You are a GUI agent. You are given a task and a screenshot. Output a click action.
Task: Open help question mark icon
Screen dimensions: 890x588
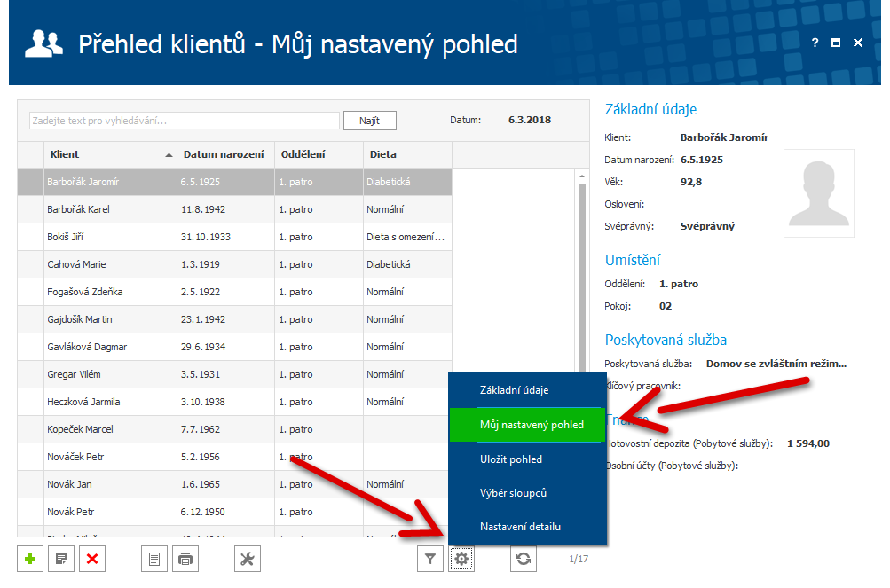815,43
